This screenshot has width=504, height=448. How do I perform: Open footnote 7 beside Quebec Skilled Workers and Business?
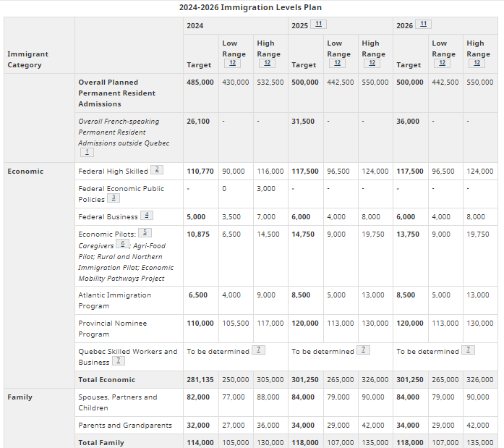tap(118, 361)
